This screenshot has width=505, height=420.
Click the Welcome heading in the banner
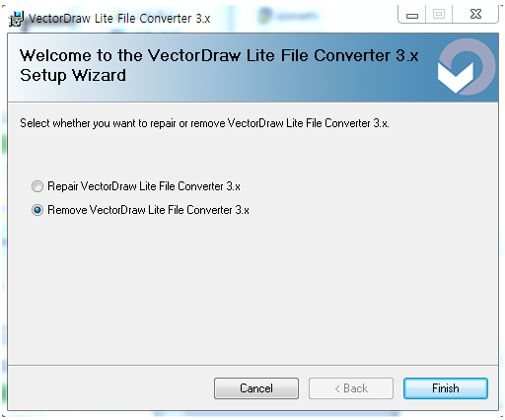pyautogui.click(x=219, y=55)
